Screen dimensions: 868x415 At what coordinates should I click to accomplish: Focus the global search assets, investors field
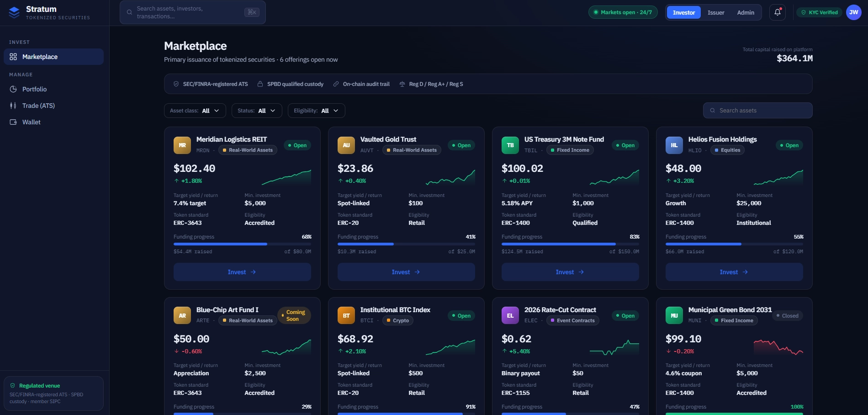(192, 12)
